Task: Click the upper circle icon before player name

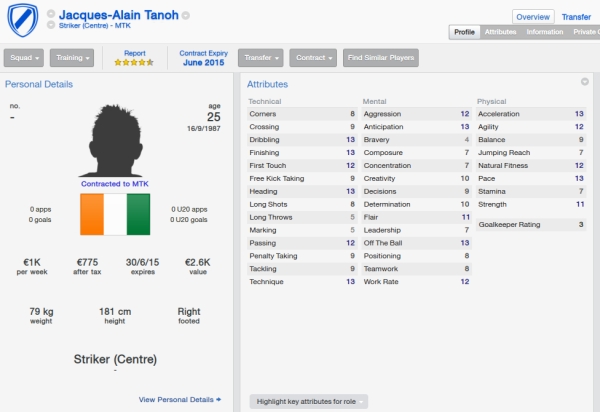Action: click(51, 15)
